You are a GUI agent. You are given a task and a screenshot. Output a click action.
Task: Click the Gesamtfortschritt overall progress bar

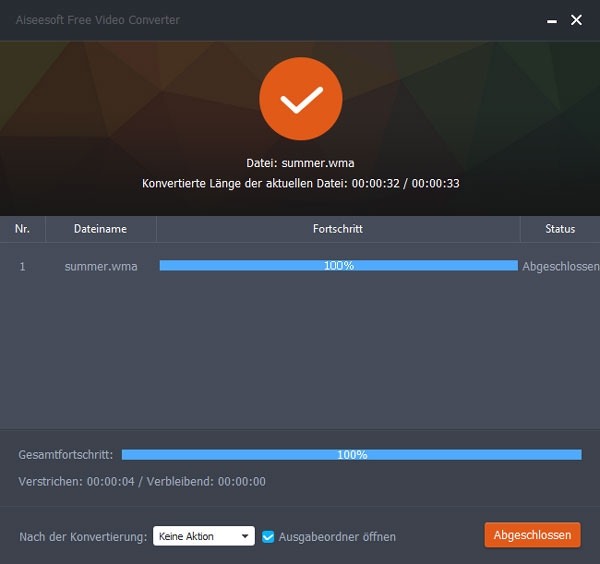[351, 455]
